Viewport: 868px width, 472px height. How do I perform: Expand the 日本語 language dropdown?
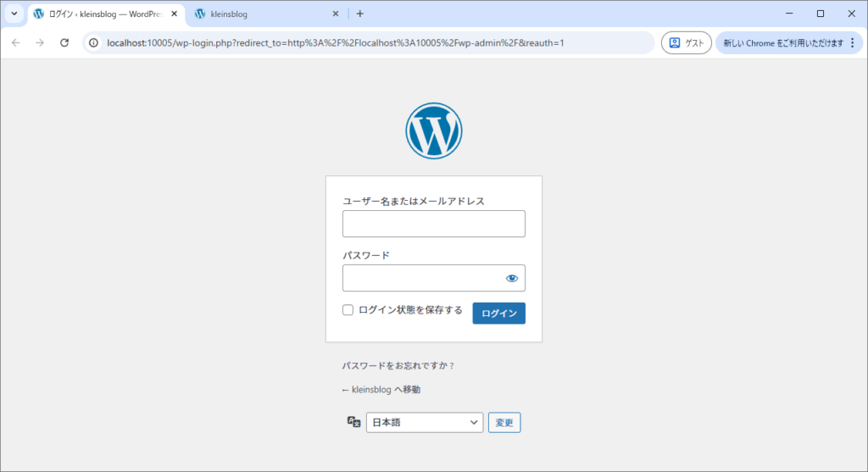(424, 422)
